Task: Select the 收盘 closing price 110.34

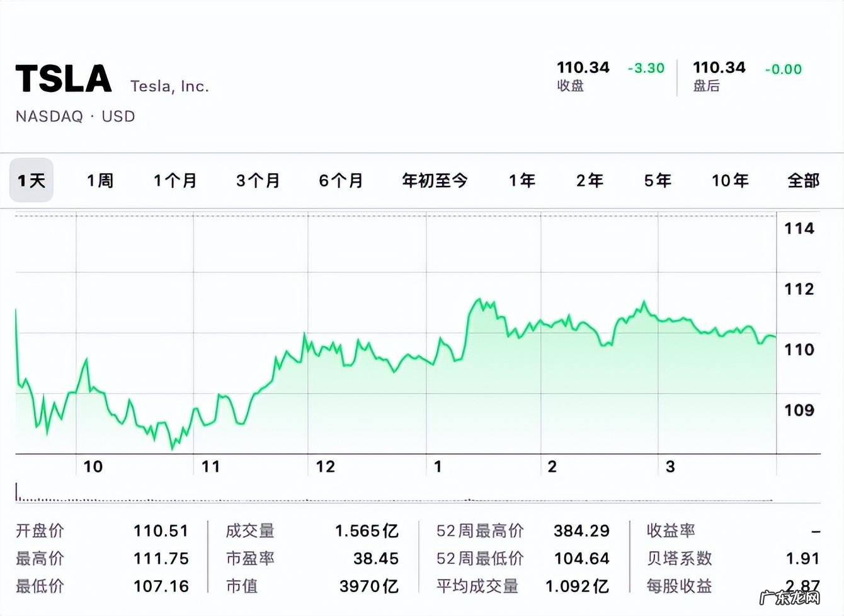Action: (583, 67)
